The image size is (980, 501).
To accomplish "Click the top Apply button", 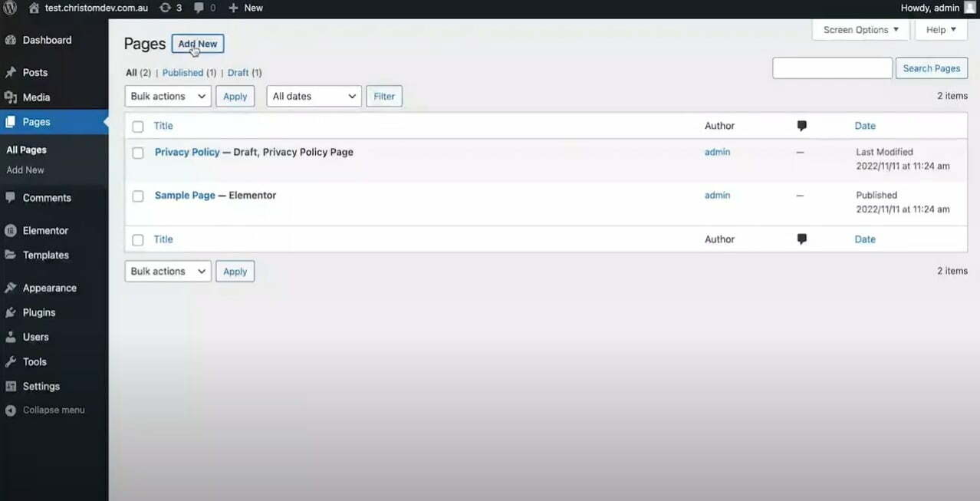I will pos(235,96).
